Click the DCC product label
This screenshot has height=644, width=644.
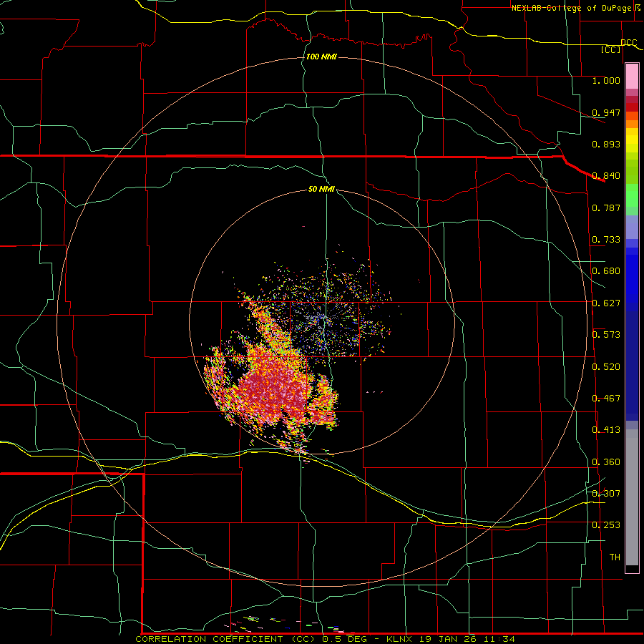pos(628,43)
